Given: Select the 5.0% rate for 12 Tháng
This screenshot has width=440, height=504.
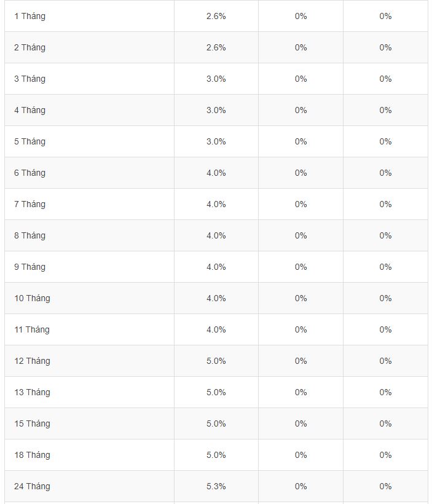Looking at the screenshot, I should click(216, 361).
